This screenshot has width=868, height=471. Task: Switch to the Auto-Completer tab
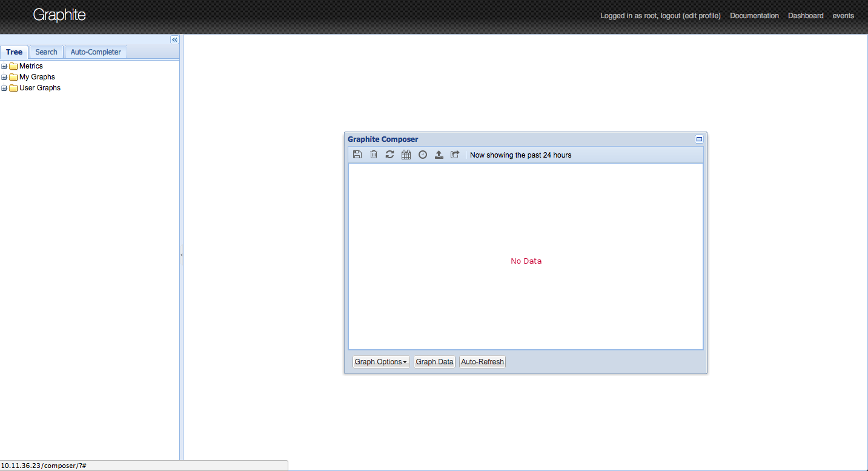[x=96, y=52]
